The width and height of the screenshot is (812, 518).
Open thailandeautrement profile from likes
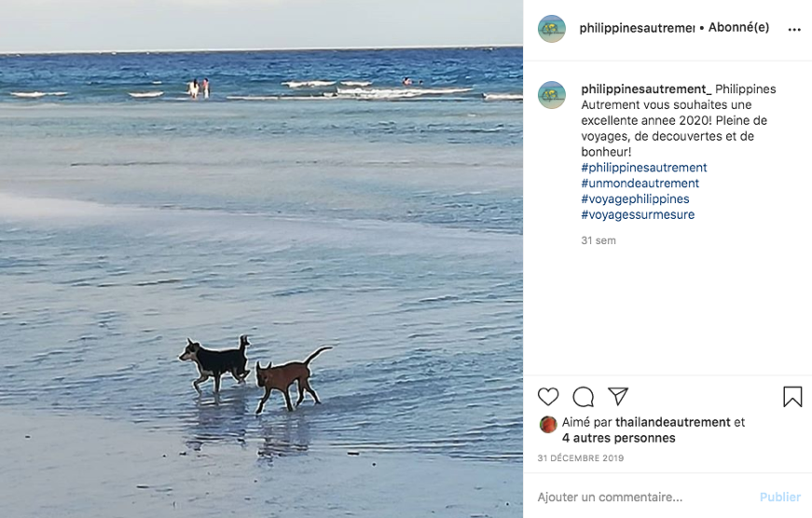point(672,422)
